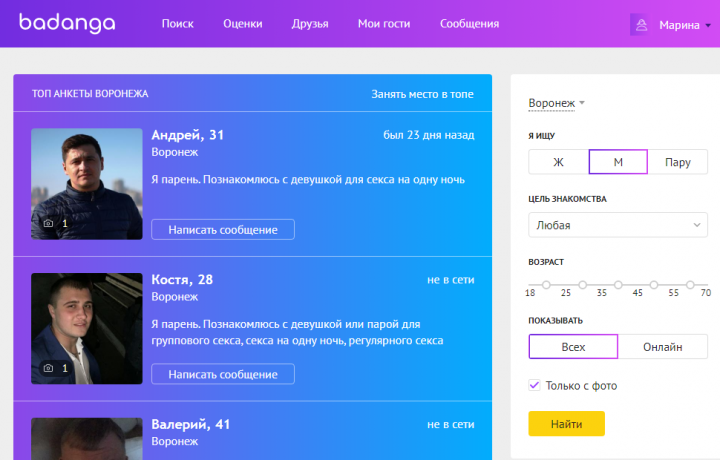The width and height of the screenshot is (720, 460).
Task: Click the 'Занять место в топе' link
Action: coord(421,93)
